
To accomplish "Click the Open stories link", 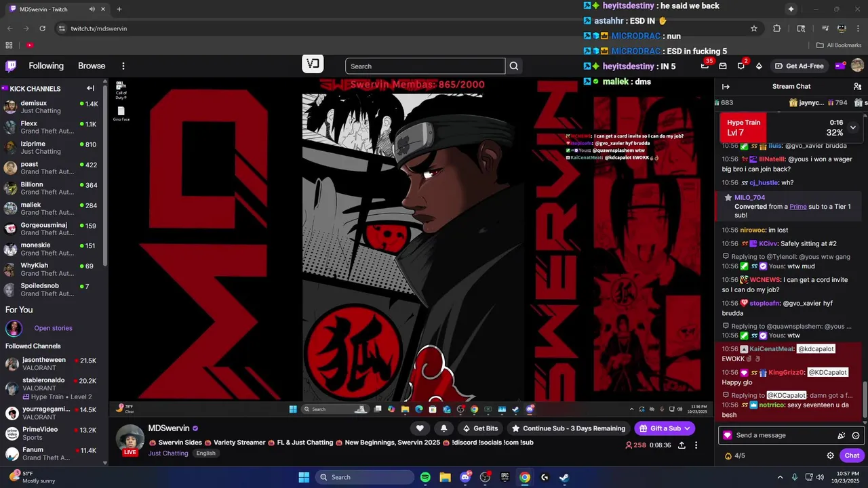I will pyautogui.click(x=53, y=328).
